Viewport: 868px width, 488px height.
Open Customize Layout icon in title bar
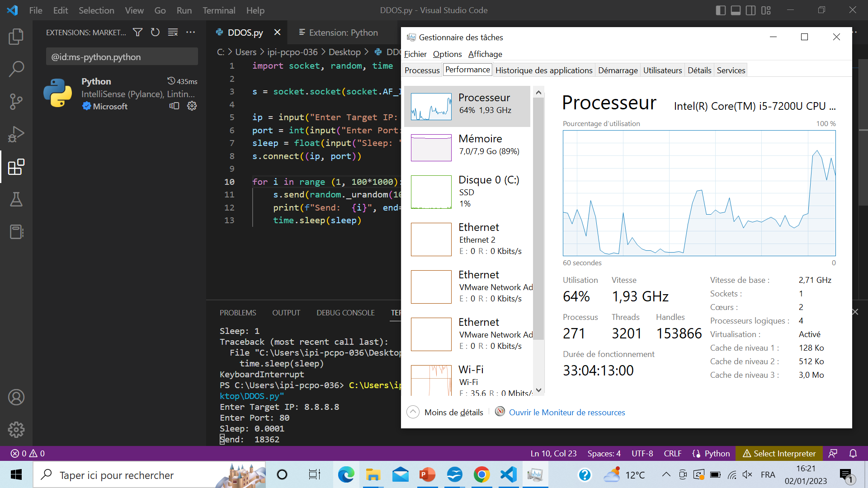point(766,10)
